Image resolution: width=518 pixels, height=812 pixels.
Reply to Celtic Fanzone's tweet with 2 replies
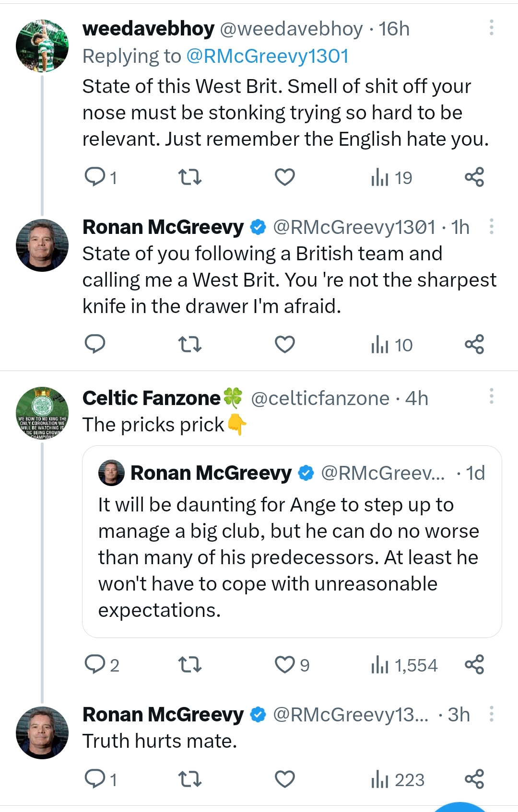click(95, 665)
